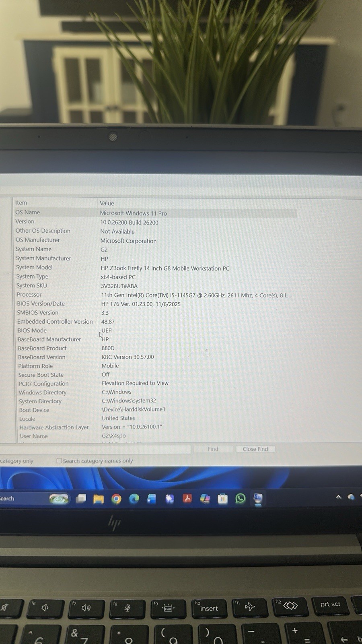This screenshot has width=362, height=644.
Task: Launch Microsoft Edge from the taskbar
Action: (134, 499)
